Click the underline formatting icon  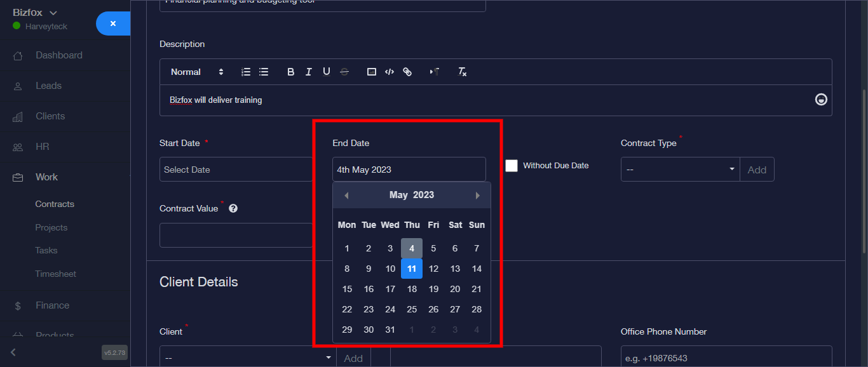click(326, 72)
